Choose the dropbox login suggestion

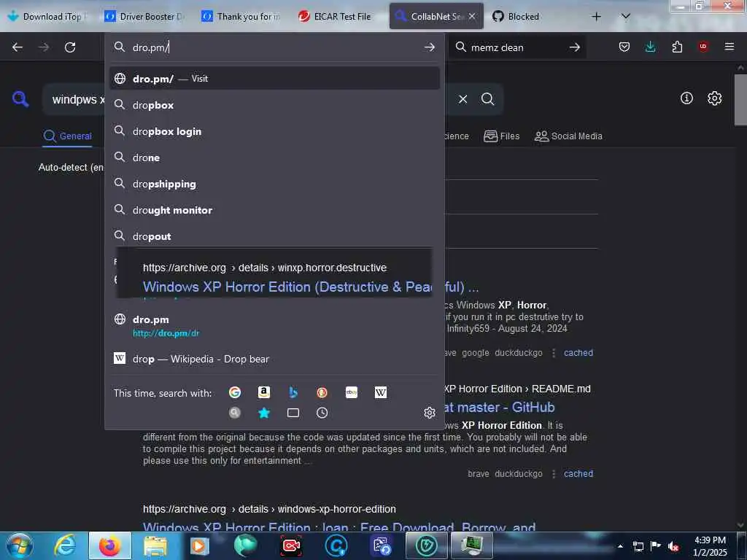coord(274,131)
